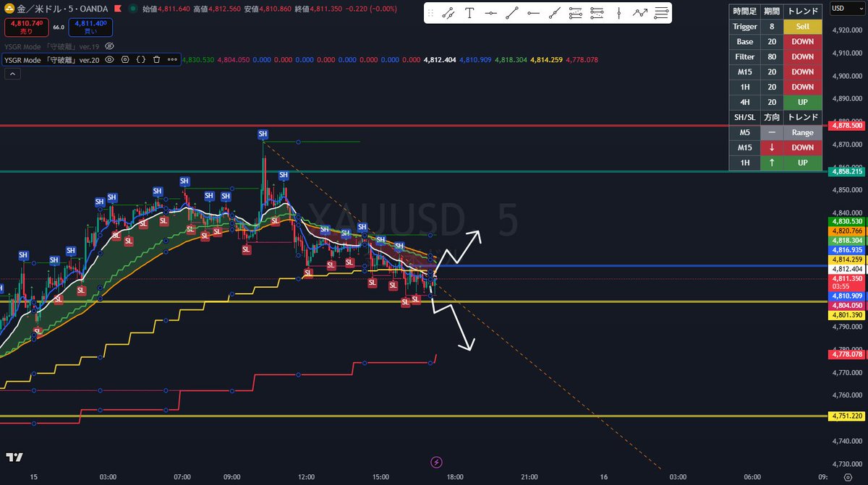Click the TradingView logo at bottom-left
Image resolution: width=868 pixels, height=485 pixels.
13,458
